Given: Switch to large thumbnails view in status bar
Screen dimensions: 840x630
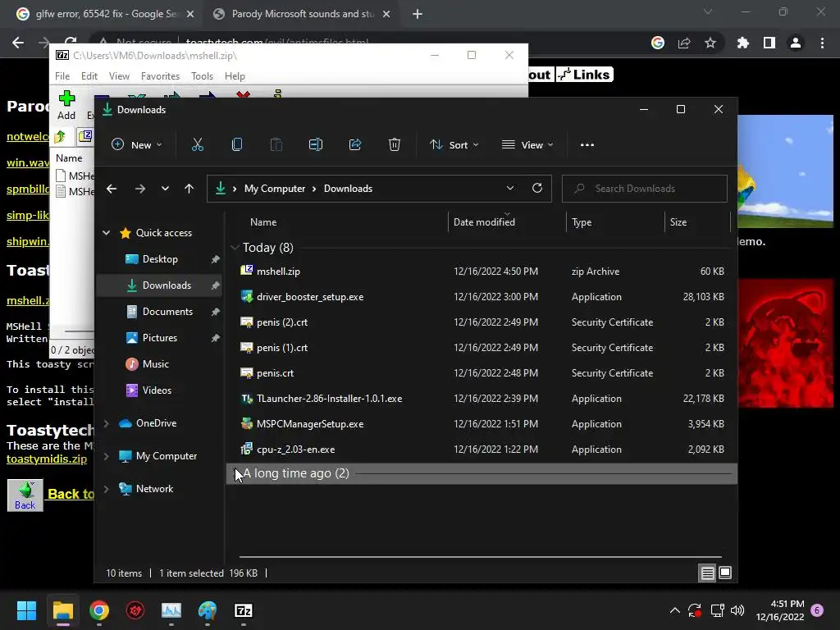Looking at the screenshot, I should coord(725,573).
